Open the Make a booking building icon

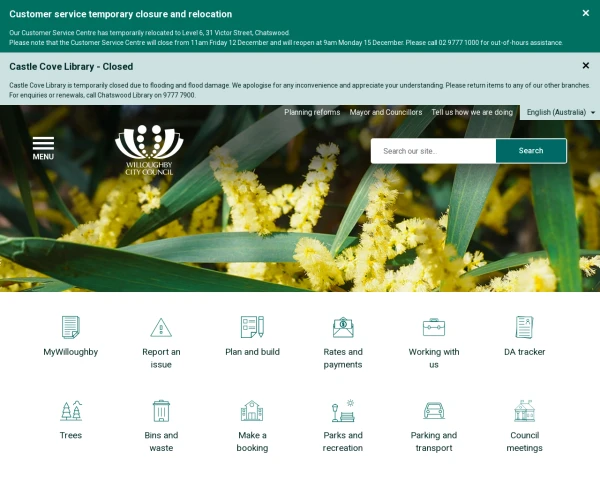pos(252,411)
